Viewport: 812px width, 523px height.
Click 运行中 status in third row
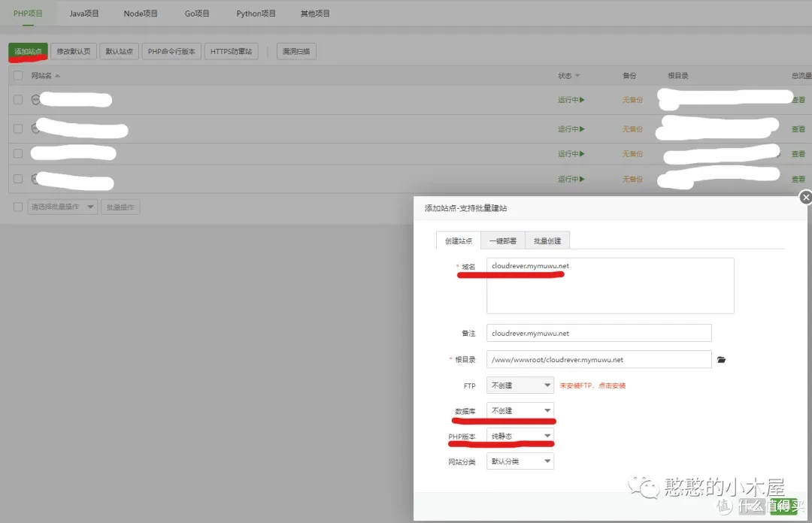(571, 154)
